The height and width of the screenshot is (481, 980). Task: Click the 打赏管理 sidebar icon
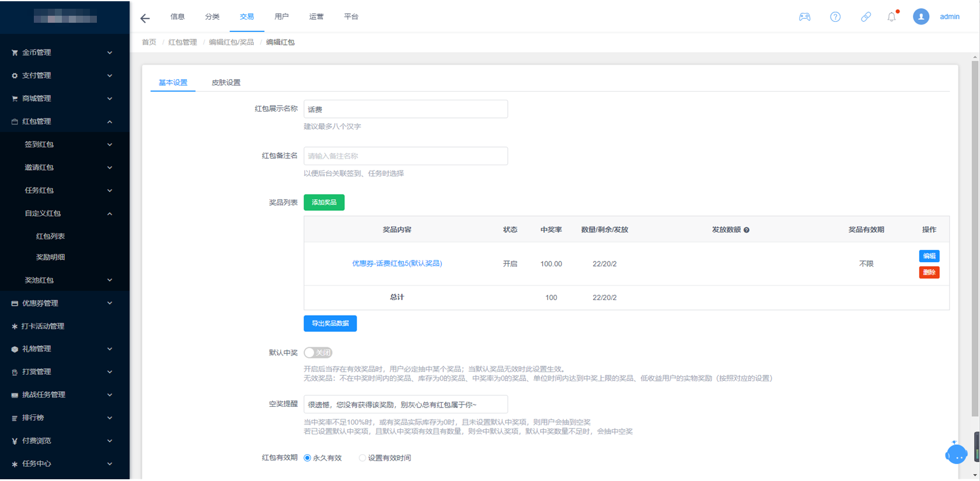click(15, 372)
